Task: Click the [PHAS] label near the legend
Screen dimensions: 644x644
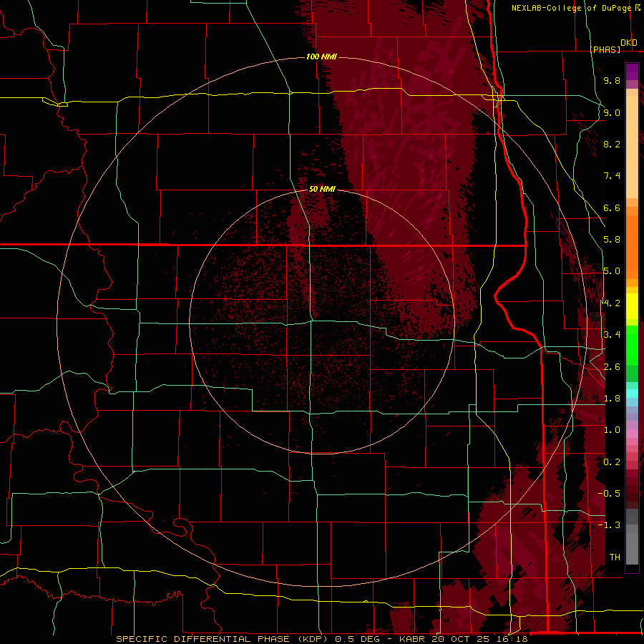Action: point(605,50)
